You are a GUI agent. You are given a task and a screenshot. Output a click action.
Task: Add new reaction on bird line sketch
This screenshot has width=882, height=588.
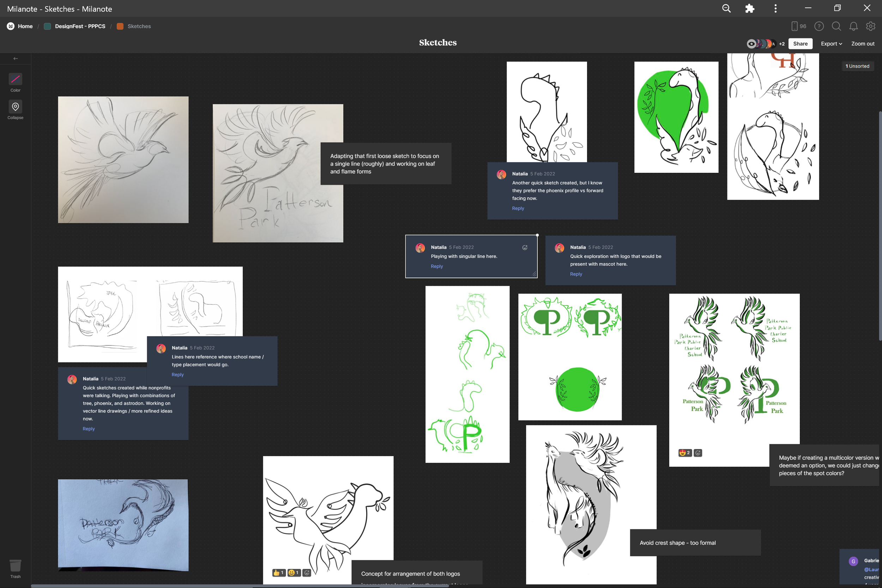coord(307,572)
